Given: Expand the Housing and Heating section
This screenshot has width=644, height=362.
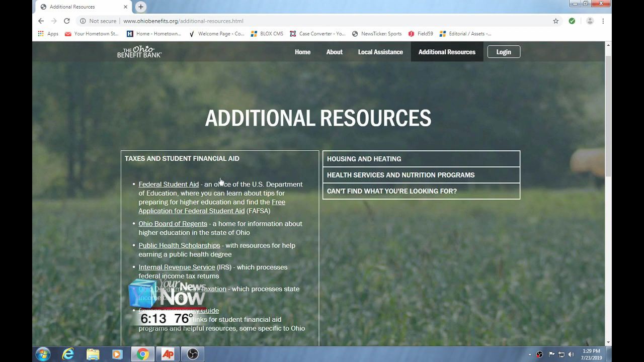Looking at the screenshot, I should click(421, 159).
